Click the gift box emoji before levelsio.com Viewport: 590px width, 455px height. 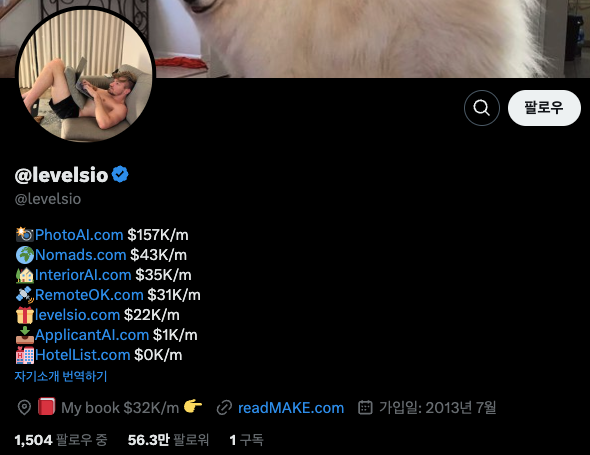tap(24, 315)
